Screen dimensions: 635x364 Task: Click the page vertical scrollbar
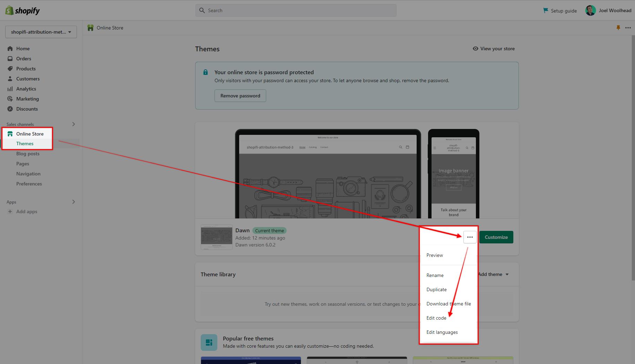pos(633,158)
